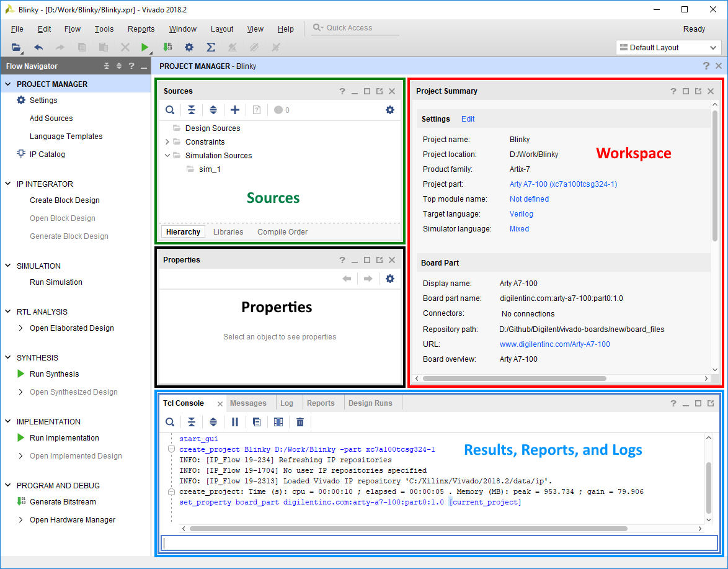The width and height of the screenshot is (728, 569).
Task: Click the IP Catalog icon in Flow Navigator
Action: (21, 155)
